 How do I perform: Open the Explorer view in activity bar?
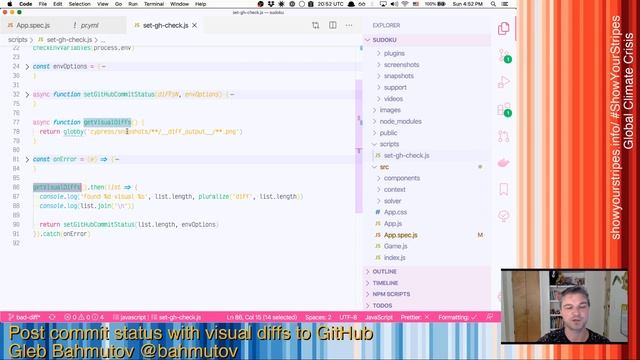(504, 29)
